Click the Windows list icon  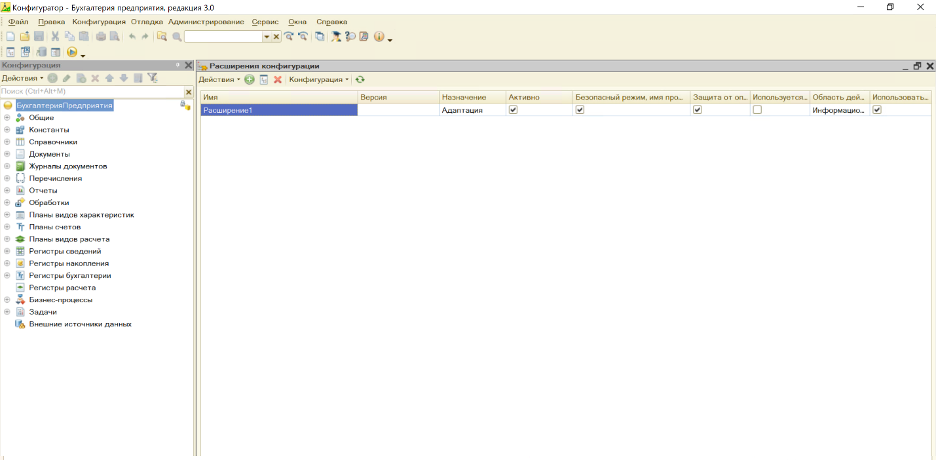click(321, 37)
